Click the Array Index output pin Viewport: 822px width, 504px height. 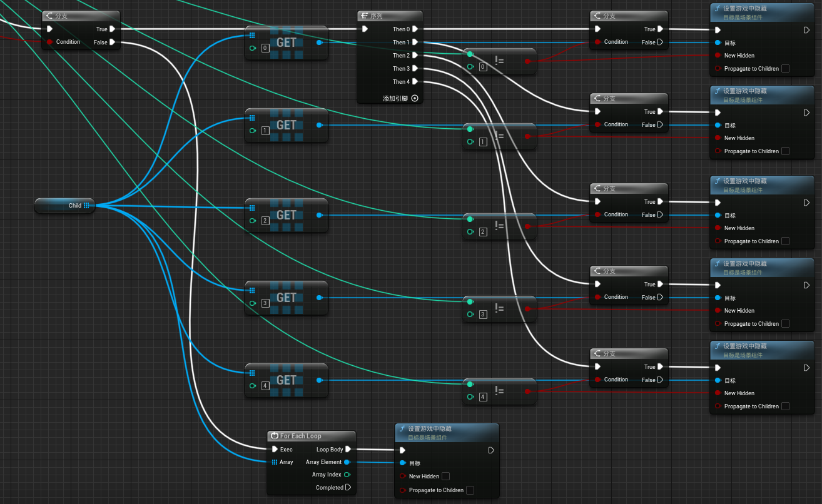point(348,475)
